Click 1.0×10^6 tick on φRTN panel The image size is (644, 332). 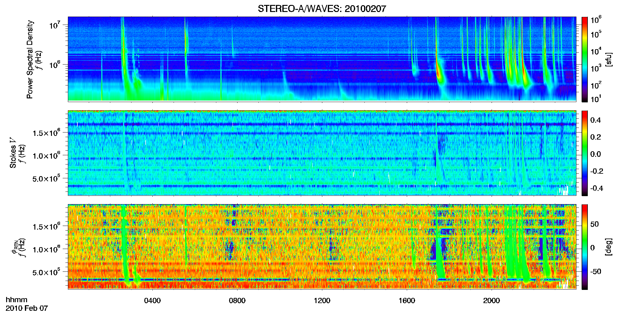tap(47, 249)
